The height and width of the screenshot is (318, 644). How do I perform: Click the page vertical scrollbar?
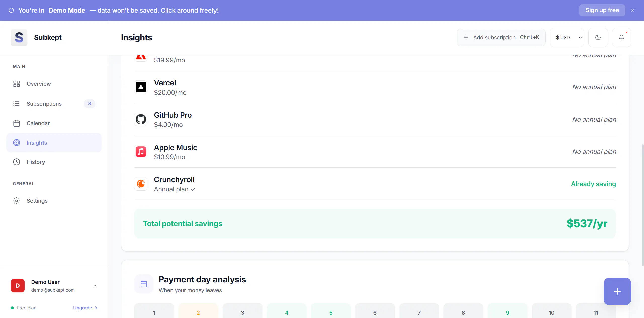(x=642, y=205)
